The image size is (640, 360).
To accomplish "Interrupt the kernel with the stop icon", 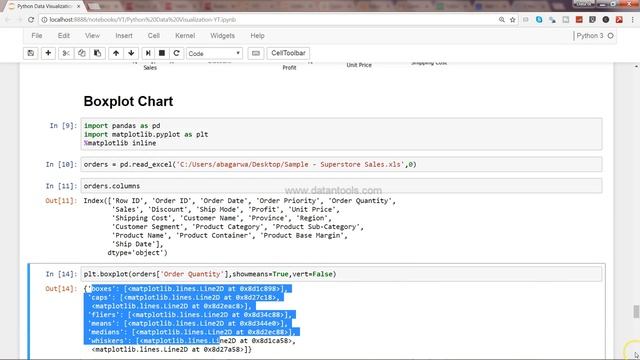I will click(162, 53).
